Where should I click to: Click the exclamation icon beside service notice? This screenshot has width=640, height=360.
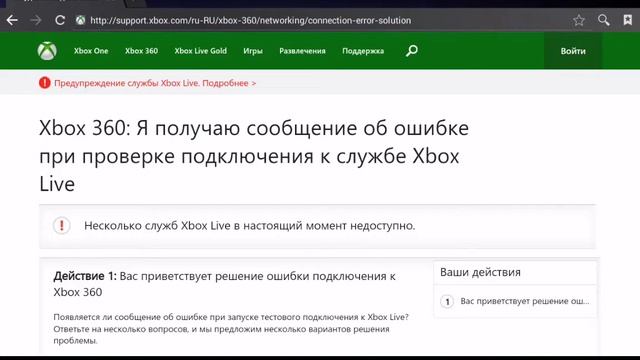(62, 225)
